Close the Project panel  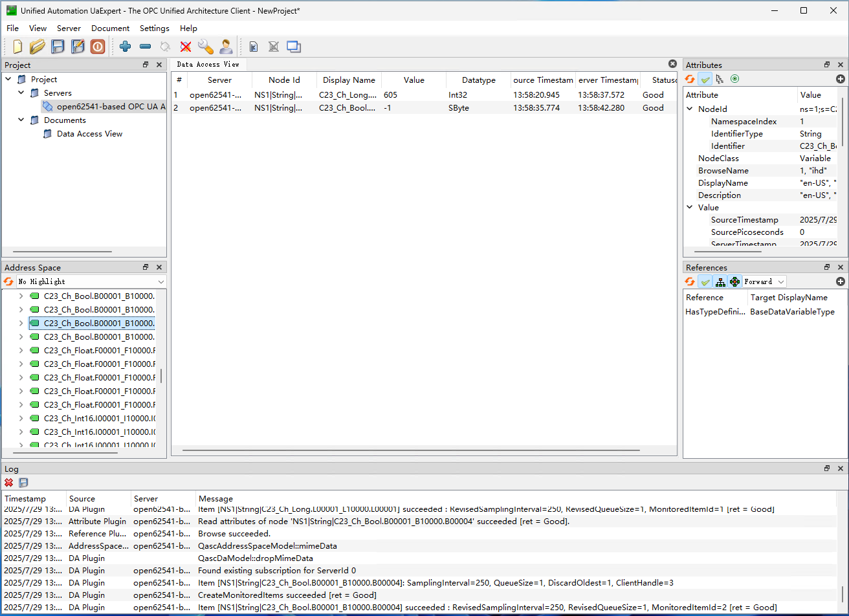pyautogui.click(x=159, y=65)
